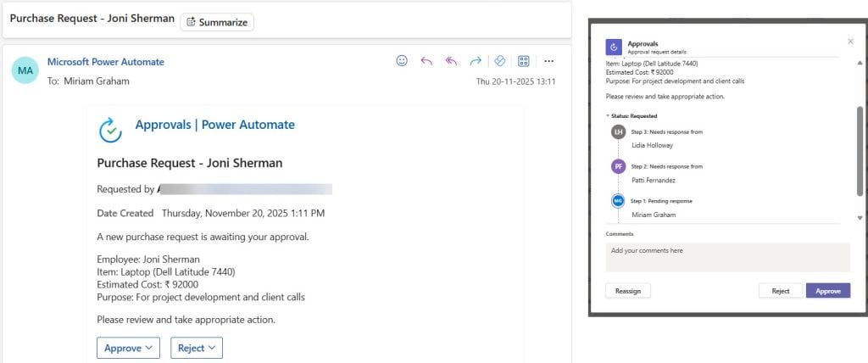Click the Reply arrow icon
The width and height of the screenshot is (868, 363).
426,61
